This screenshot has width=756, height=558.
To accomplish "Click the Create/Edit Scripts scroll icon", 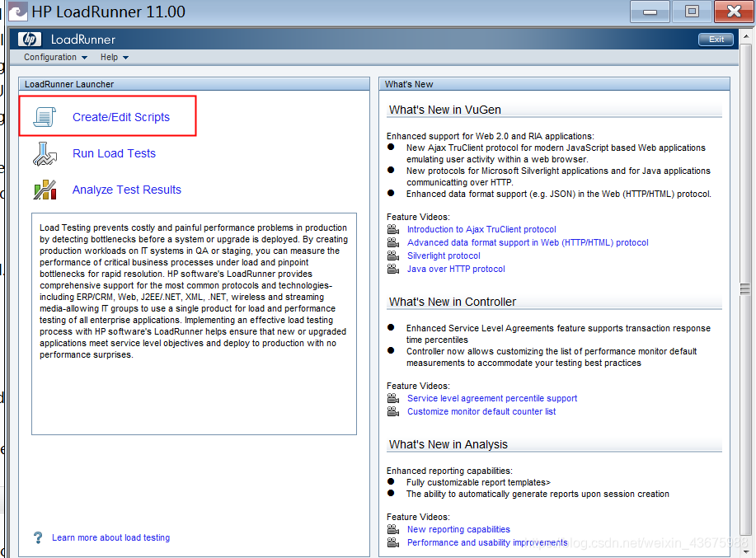I will pyautogui.click(x=45, y=117).
